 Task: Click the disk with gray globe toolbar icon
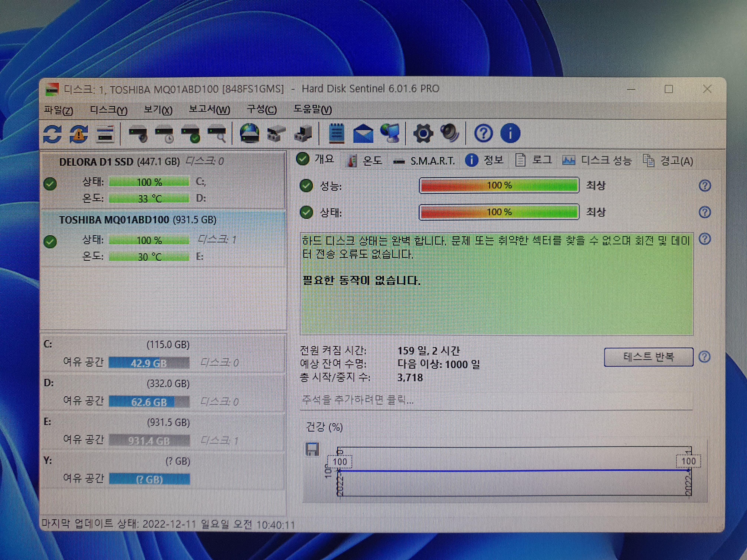[x=138, y=135]
